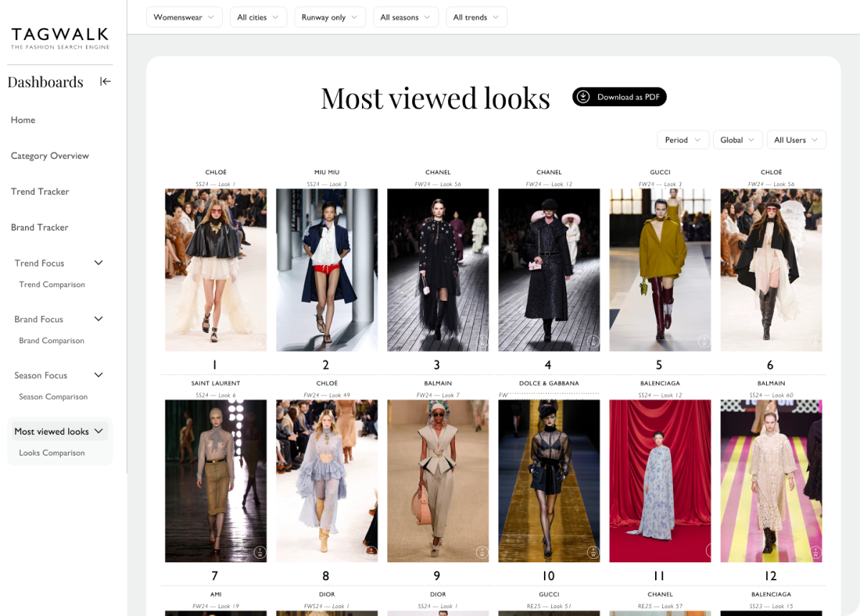Image resolution: width=860 pixels, height=616 pixels.
Task: Click the TAGWALK logo
Action: 60,38
